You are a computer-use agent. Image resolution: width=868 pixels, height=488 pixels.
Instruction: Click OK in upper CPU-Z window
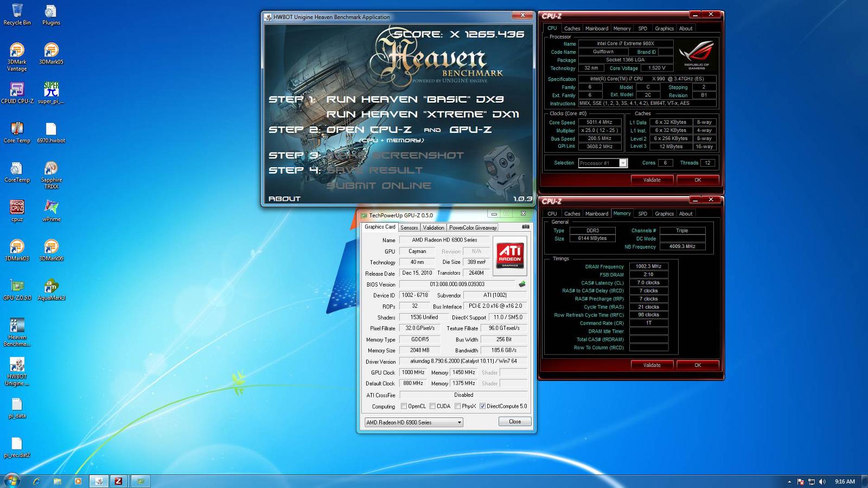698,180
